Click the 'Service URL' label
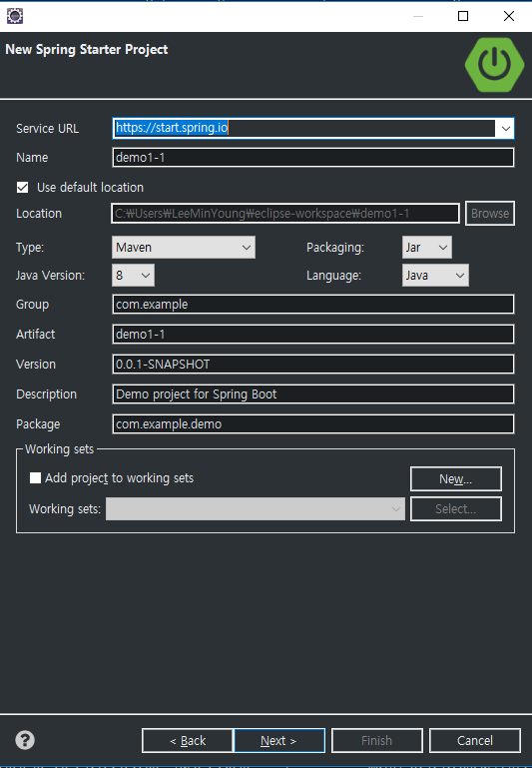 click(48, 128)
